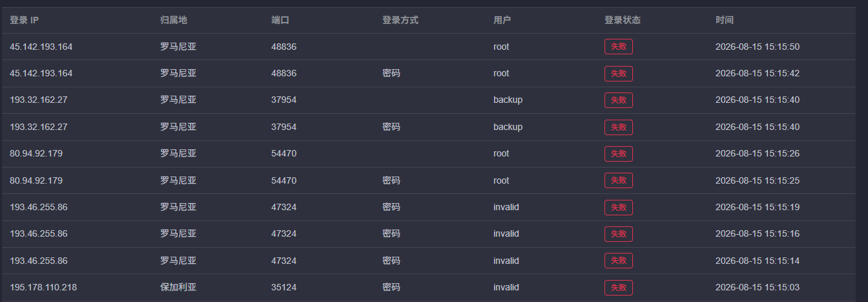Sort by the 时间 column header

click(x=725, y=20)
